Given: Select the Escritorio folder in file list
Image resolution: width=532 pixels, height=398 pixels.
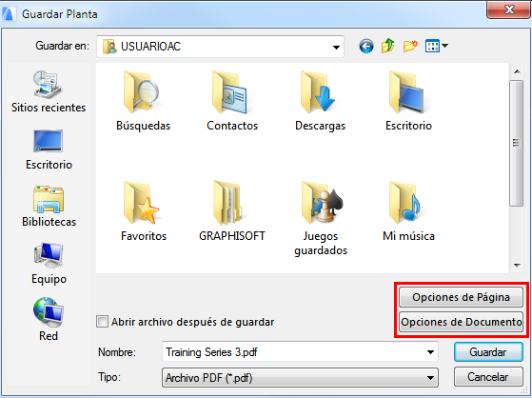Looking at the screenshot, I should tap(406, 91).
